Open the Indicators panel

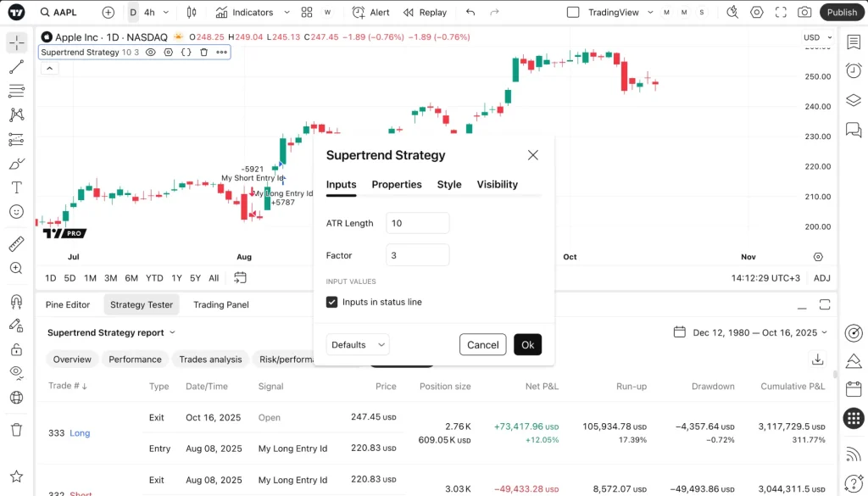tap(244, 12)
